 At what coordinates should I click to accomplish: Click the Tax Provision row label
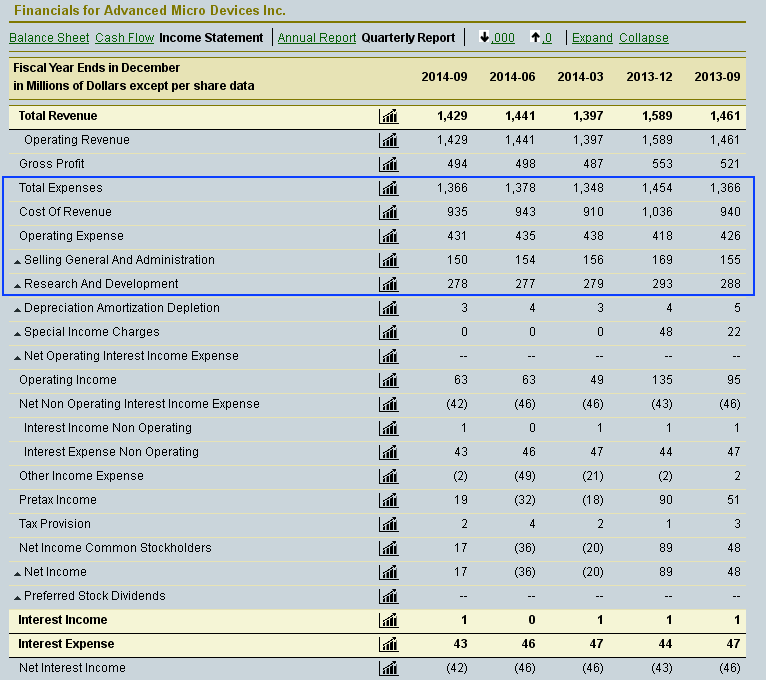pyautogui.click(x=55, y=524)
